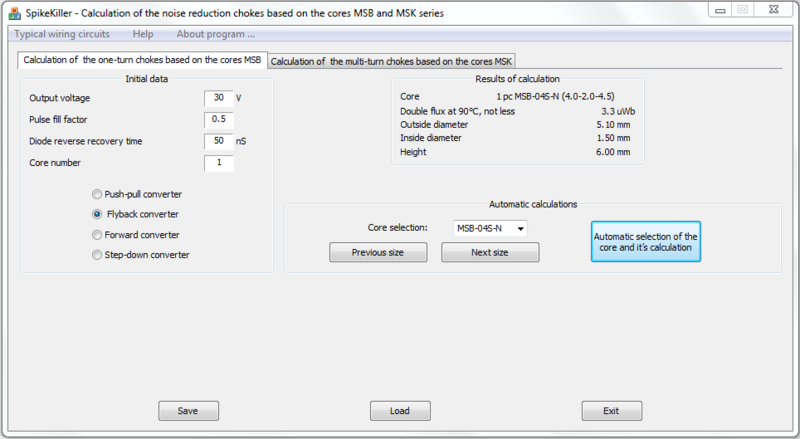Click the 1.50 mm inside diameter value
The width and height of the screenshot is (800, 439).
pyautogui.click(x=613, y=138)
